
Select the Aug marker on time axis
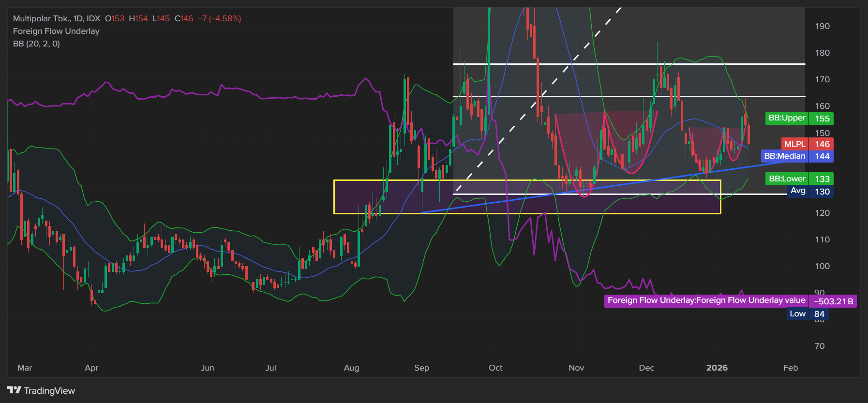351,368
